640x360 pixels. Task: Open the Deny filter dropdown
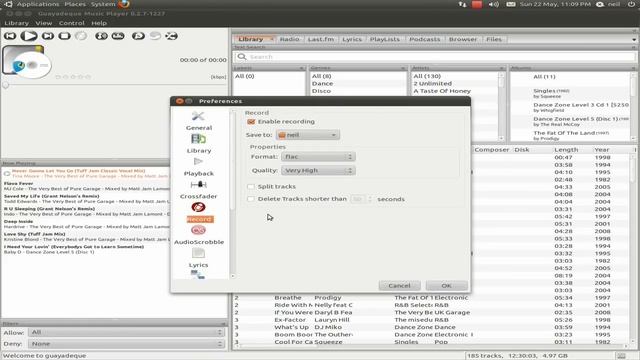click(126, 344)
